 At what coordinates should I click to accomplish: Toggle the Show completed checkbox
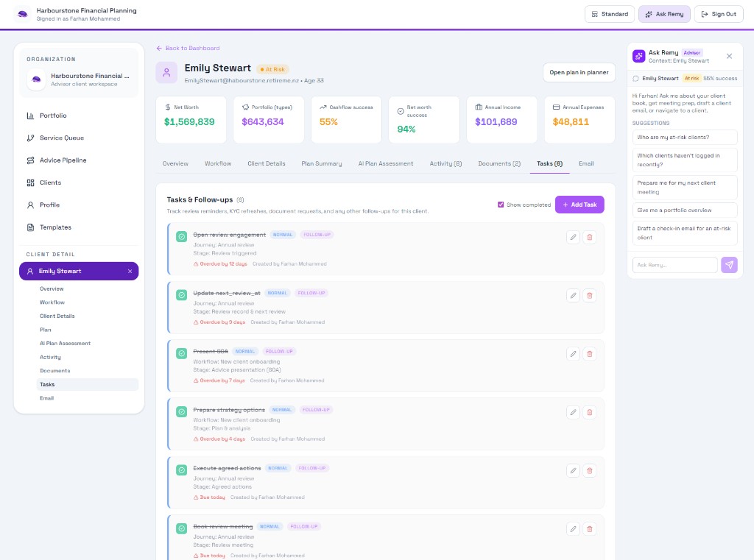(x=501, y=205)
